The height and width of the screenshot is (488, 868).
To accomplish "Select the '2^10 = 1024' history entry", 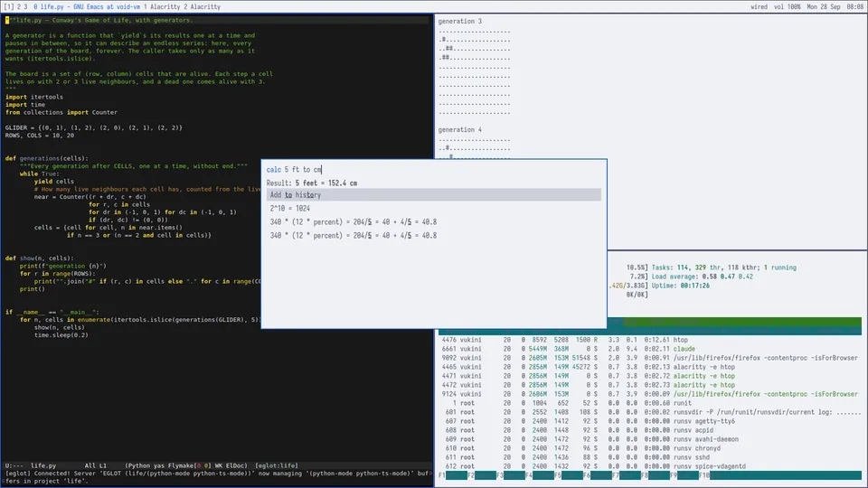I will coord(433,209).
